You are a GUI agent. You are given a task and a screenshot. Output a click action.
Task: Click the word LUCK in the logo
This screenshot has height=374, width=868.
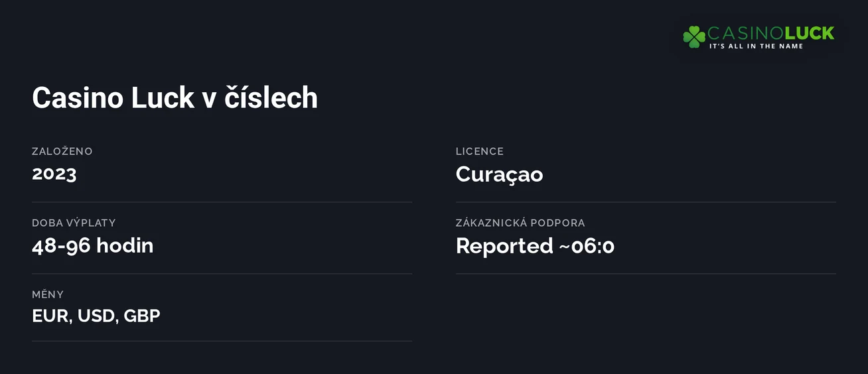click(x=810, y=33)
